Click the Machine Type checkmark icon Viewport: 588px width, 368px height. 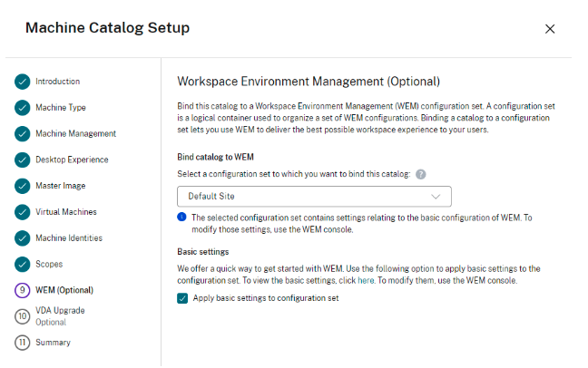22,108
